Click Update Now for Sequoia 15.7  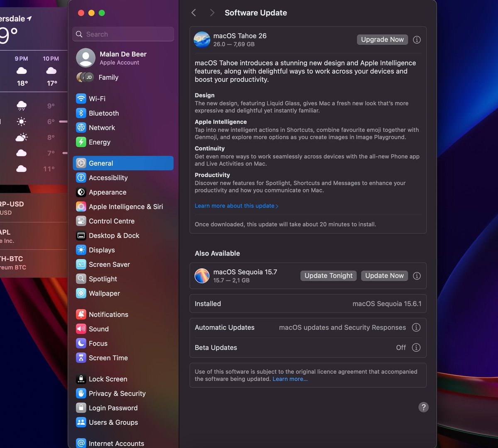tap(385, 276)
